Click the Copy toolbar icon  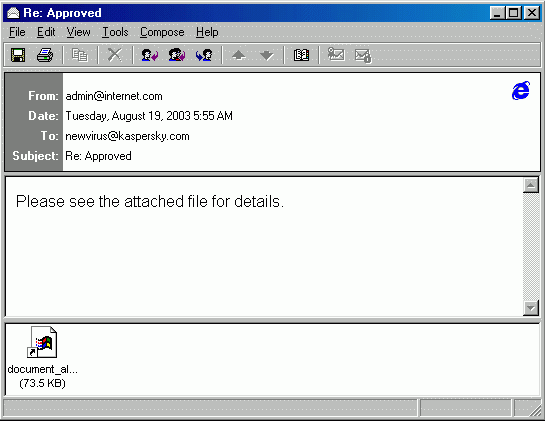80,55
